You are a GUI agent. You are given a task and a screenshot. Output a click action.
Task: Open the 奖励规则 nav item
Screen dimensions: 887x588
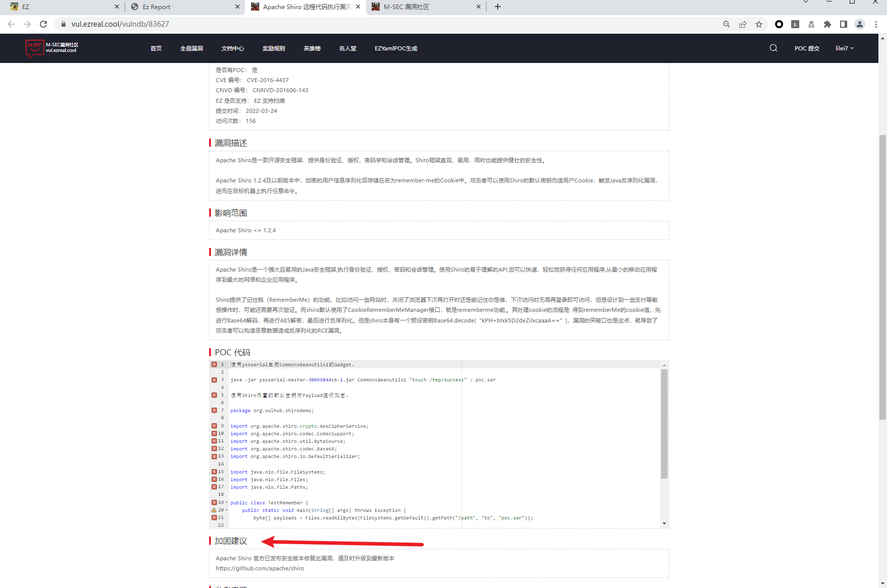pyautogui.click(x=274, y=48)
